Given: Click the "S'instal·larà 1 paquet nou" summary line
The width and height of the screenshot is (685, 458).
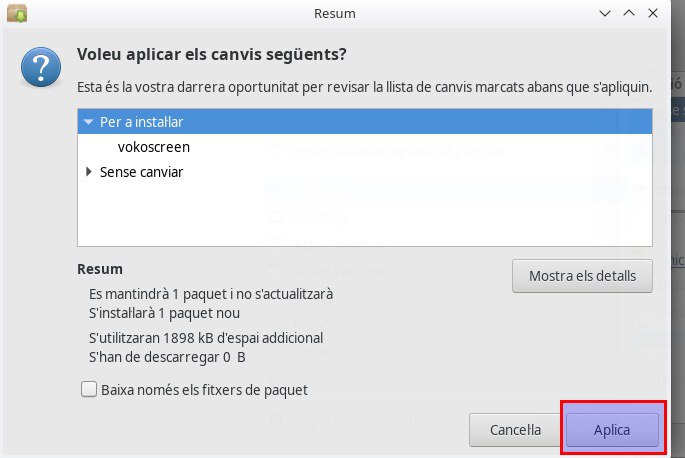Looking at the screenshot, I should [164, 313].
